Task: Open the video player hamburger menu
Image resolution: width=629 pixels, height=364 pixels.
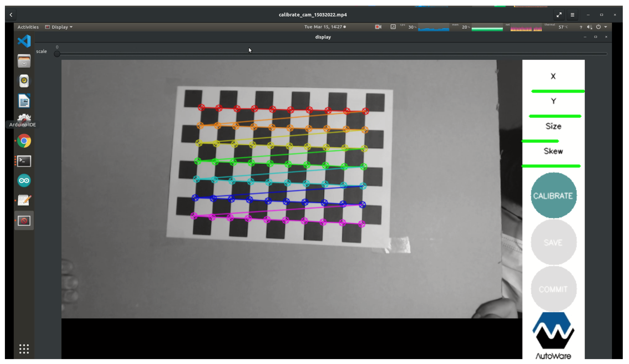Action: click(572, 15)
